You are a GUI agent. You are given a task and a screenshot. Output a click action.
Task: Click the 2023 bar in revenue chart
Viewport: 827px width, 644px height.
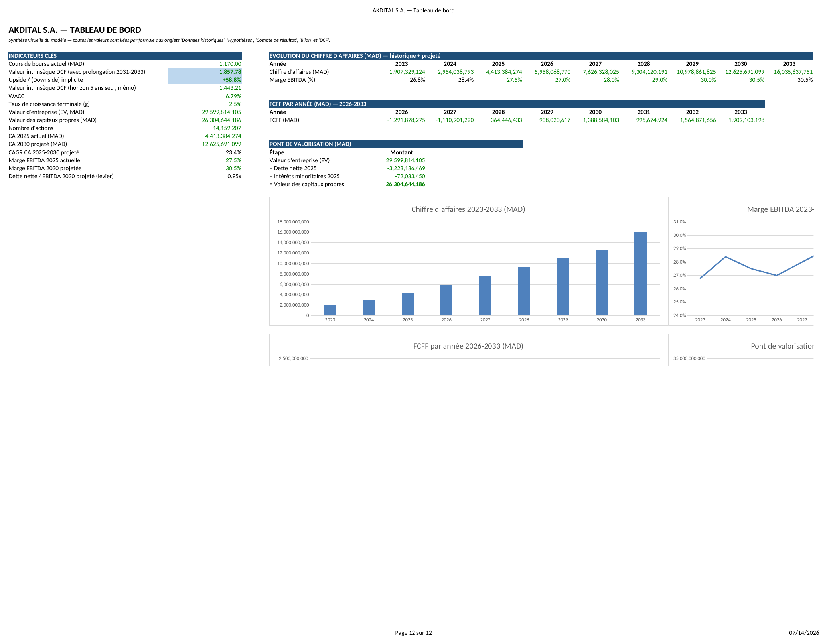(x=330, y=310)
